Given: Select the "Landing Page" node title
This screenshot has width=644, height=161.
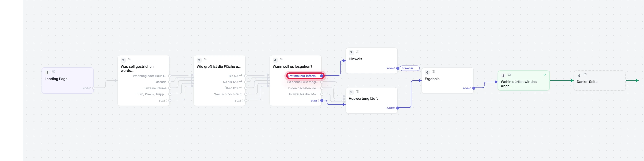Looking at the screenshot, I should (56, 79).
